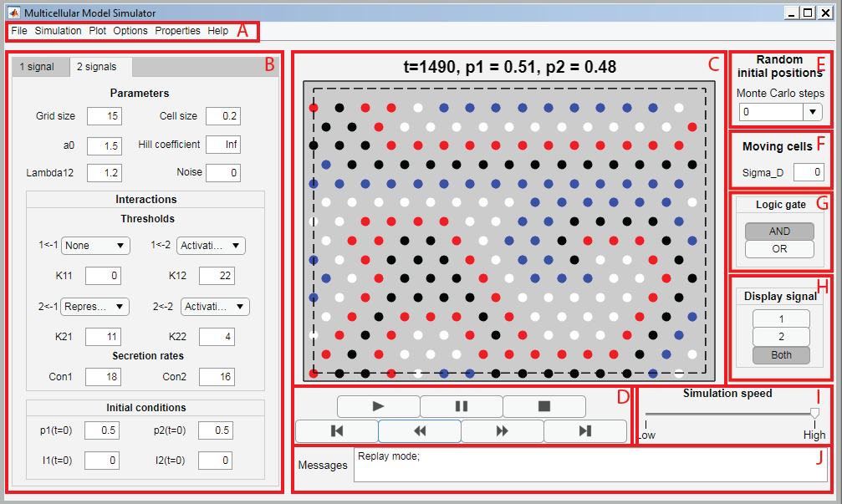Switch to the 1 signal tab

click(37, 67)
